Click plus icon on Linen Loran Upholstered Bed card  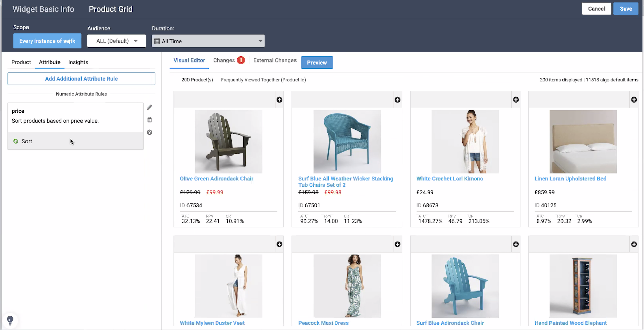click(x=634, y=100)
